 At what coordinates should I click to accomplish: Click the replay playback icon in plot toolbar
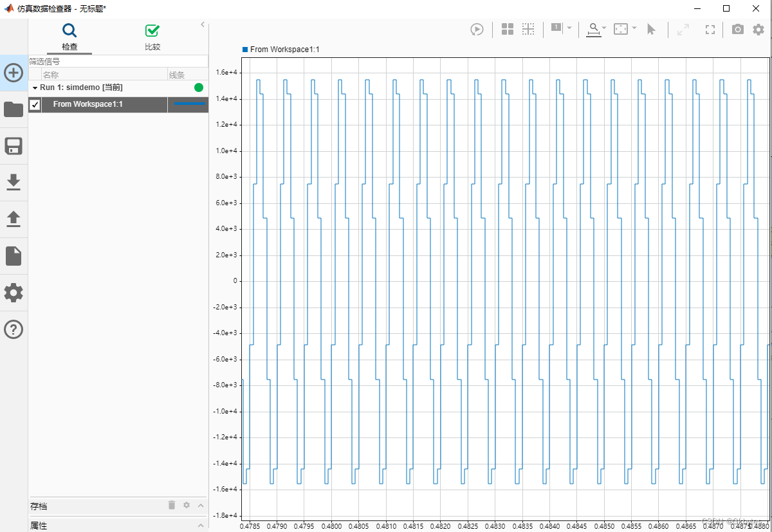tap(477, 29)
